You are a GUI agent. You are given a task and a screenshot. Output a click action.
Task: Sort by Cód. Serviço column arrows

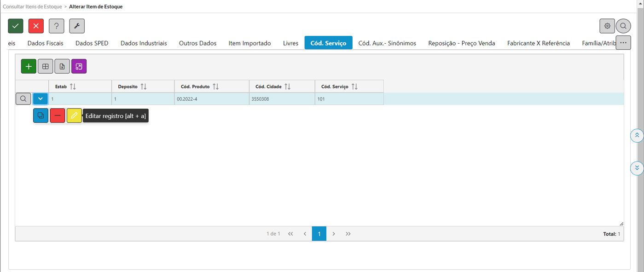[x=354, y=87]
